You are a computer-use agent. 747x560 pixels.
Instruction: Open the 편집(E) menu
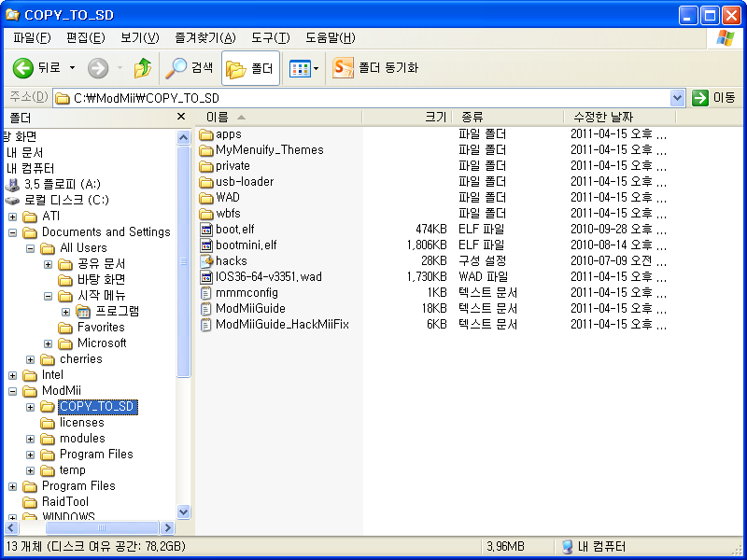click(85, 38)
